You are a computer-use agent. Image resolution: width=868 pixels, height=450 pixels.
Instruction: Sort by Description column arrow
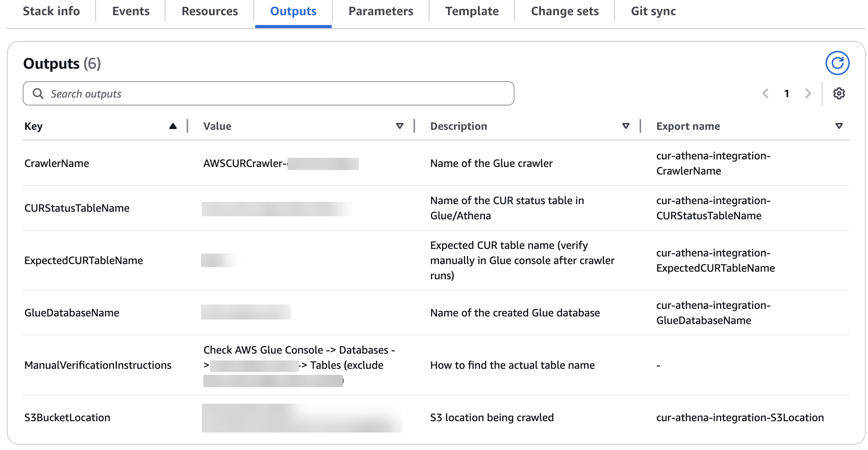coord(626,126)
